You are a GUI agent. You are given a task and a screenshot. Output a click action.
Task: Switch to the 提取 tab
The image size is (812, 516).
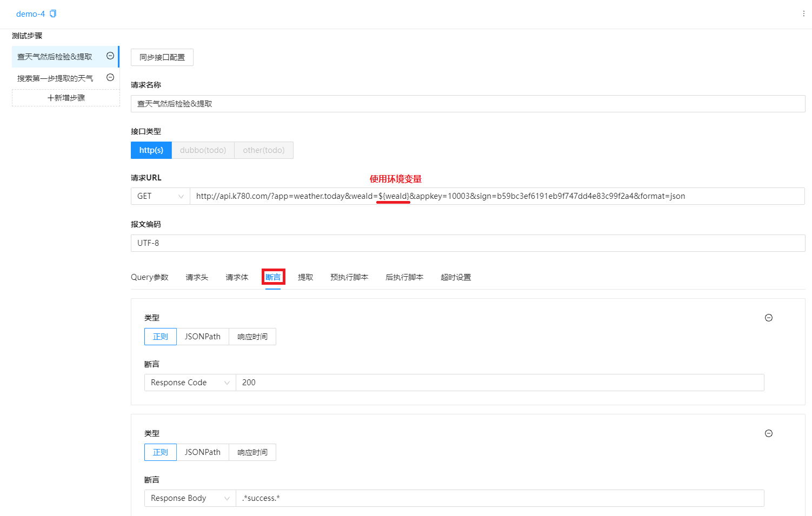(305, 277)
